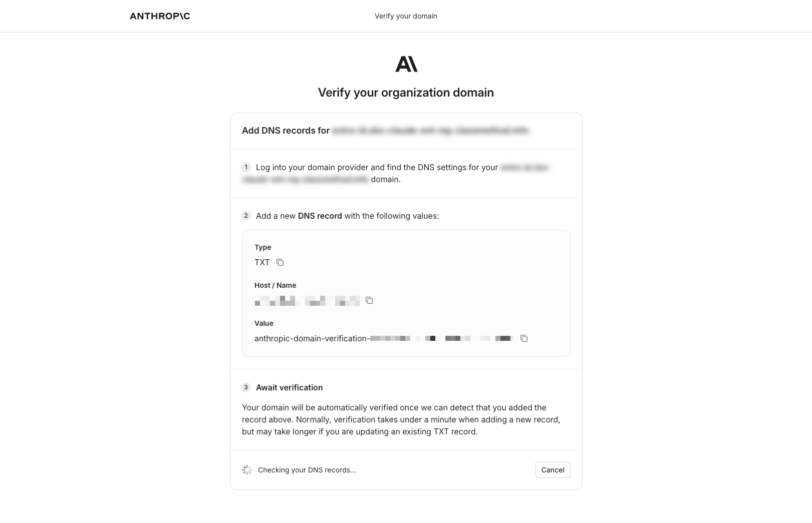Copy the anthropic-domain-verification value
812x523 pixels.
(524, 338)
